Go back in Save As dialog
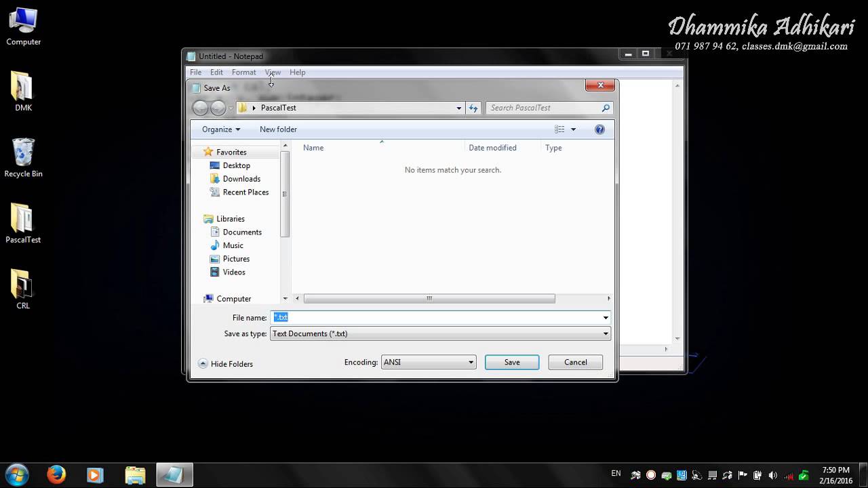The width and height of the screenshot is (868, 488). [200, 108]
